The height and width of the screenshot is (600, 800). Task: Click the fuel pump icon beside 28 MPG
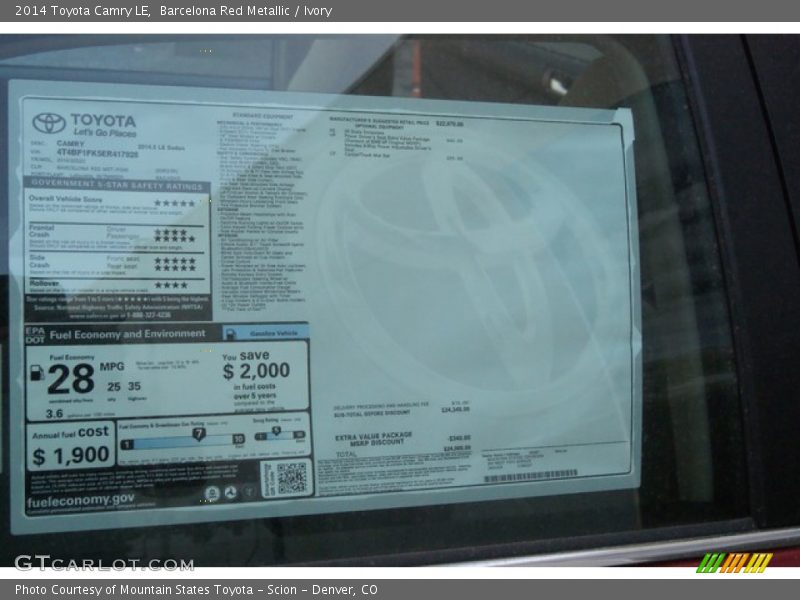coord(37,373)
